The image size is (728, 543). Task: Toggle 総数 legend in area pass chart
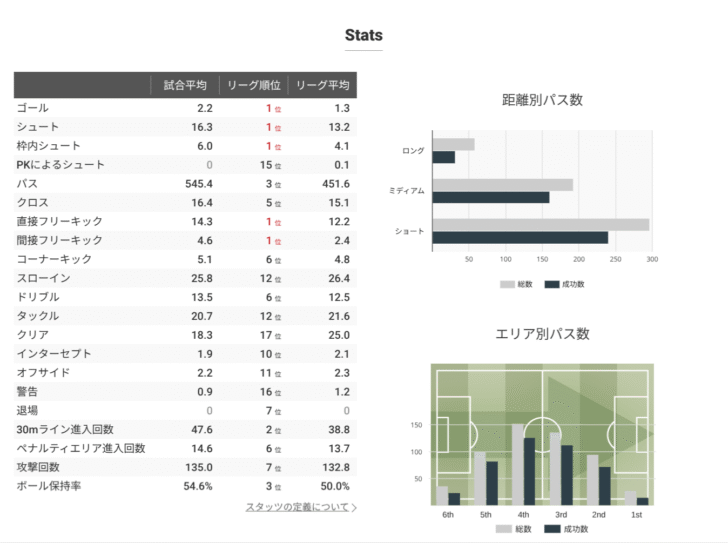click(513, 529)
